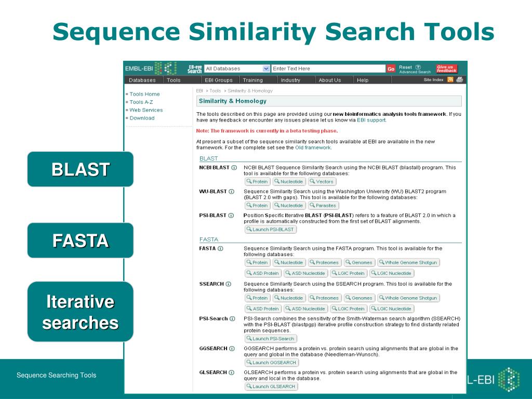
Task: Click WU-BLAST Protein button
Action: (258, 205)
